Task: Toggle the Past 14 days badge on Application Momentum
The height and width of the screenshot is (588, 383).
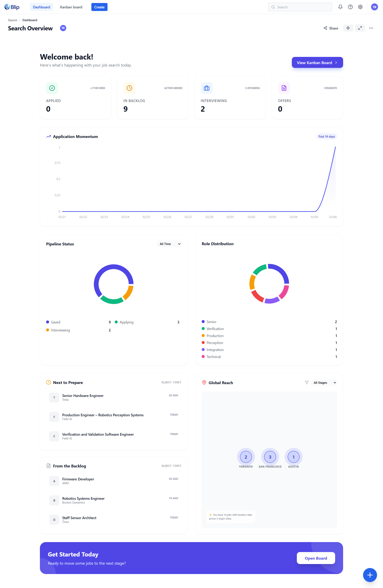Action: click(x=327, y=136)
